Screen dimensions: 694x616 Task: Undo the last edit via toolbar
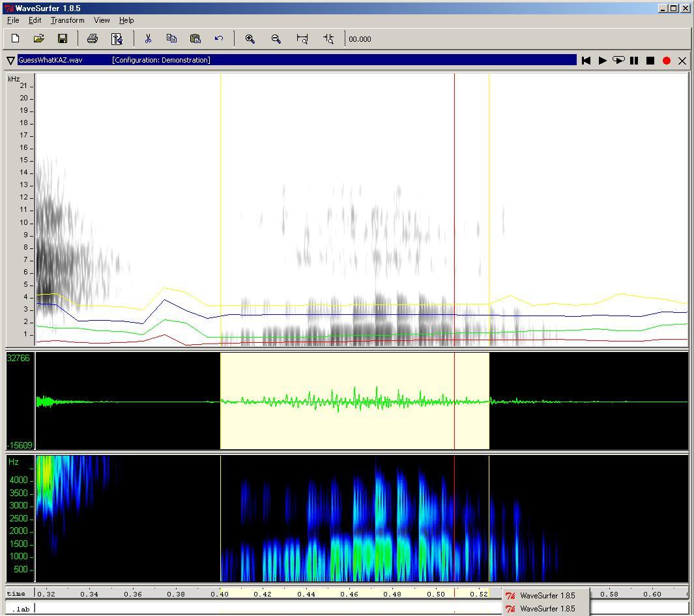[x=219, y=39]
